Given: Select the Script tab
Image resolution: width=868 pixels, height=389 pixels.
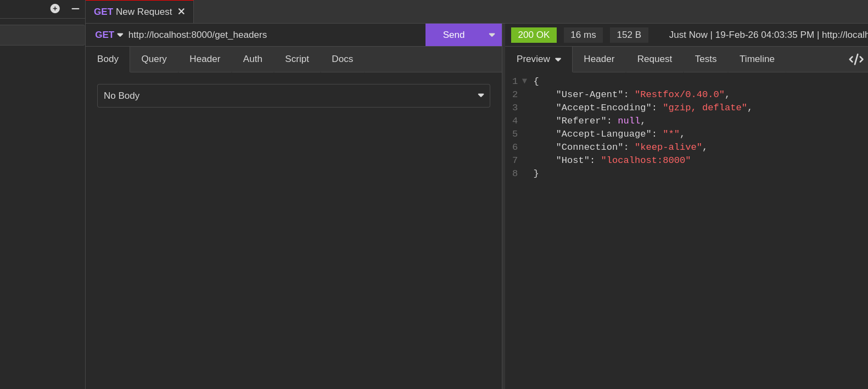Looking at the screenshot, I should [297, 59].
